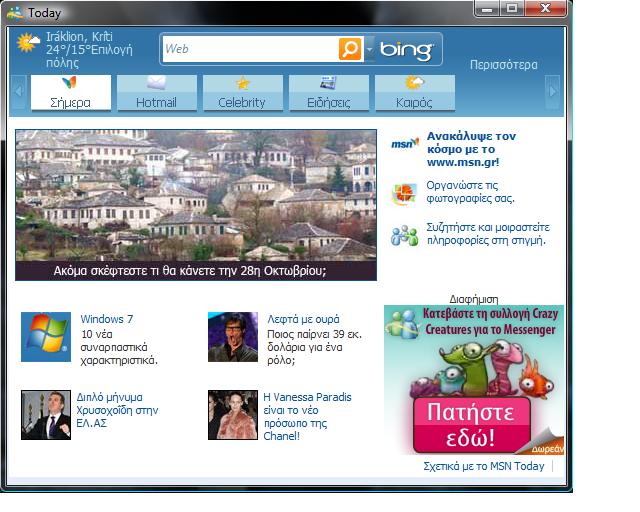Screen dimensions: 640x512
Task: Click the Messenger people icon
Action: (x=404, y=236)
